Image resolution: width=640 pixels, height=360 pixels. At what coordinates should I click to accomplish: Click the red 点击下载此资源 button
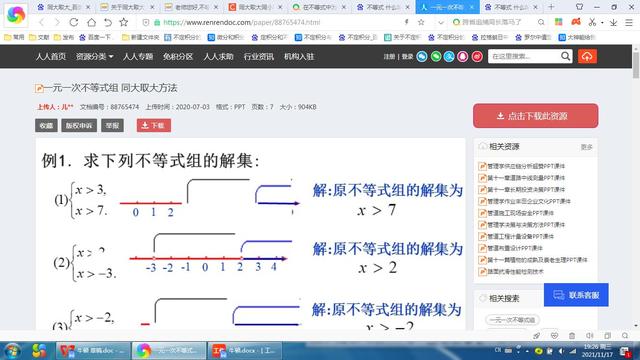[x=536, y=116]
